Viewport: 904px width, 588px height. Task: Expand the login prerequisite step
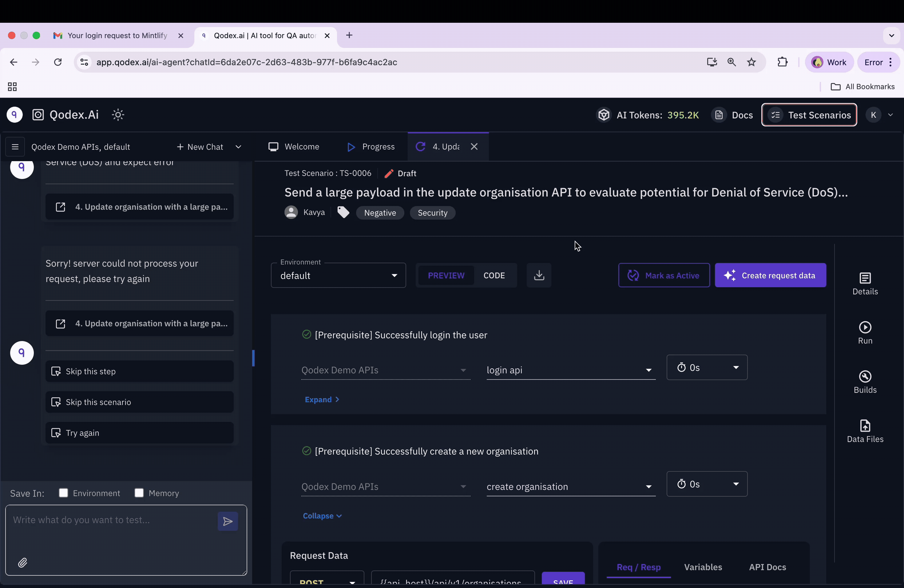(x=321, y=399)
